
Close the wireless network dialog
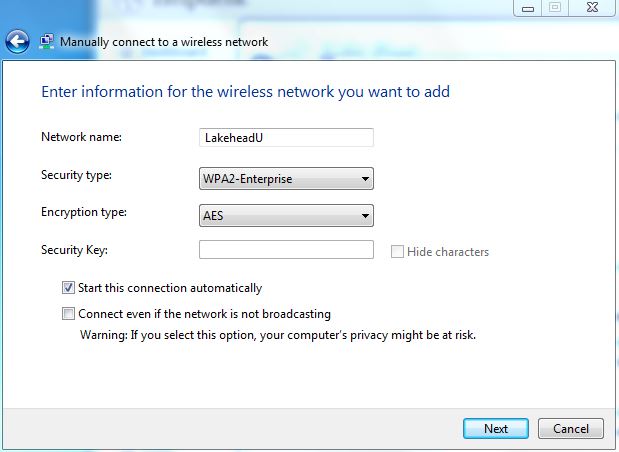[x=593, y=8]
